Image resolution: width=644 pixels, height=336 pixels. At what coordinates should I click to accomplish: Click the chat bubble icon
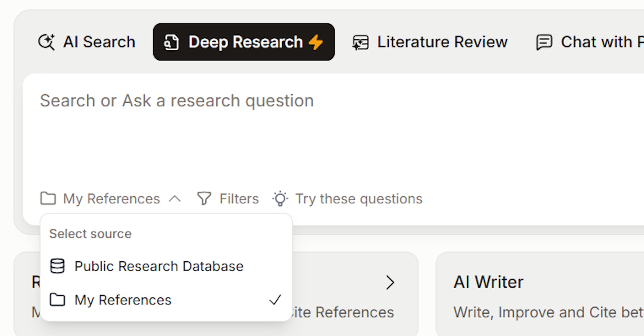[x=544, y=42]
